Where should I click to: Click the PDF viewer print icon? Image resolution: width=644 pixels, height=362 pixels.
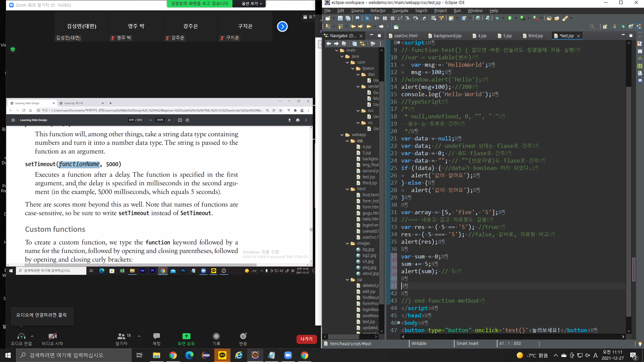pos(298,120)
